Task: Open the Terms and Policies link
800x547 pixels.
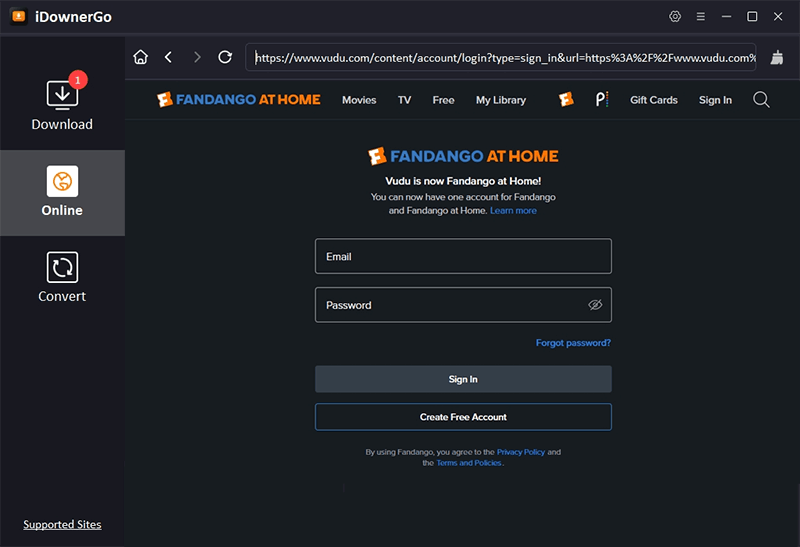Action: tap(469, 463)
